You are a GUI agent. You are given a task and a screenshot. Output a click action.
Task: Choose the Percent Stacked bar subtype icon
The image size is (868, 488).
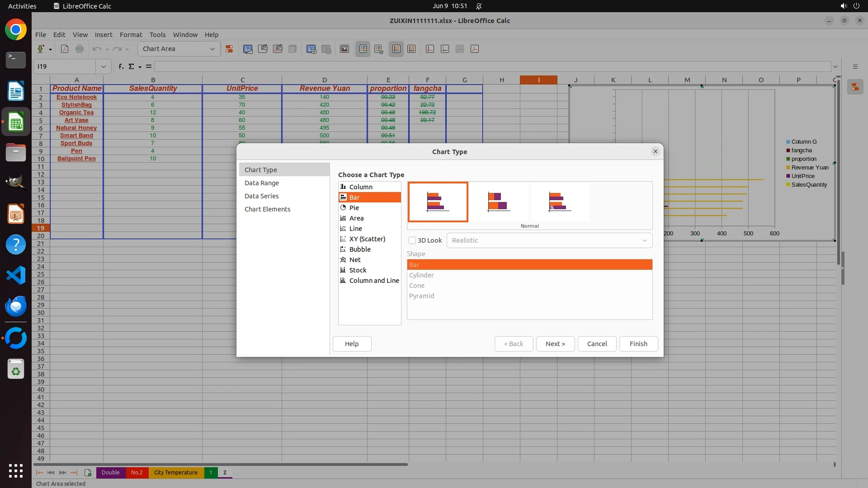[560, 202]
